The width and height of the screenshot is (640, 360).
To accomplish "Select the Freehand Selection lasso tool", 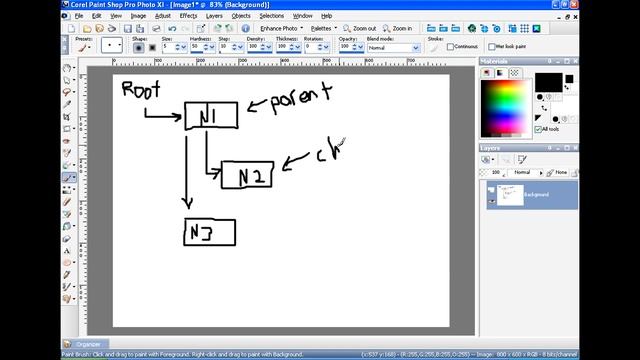I will point(67,92).
